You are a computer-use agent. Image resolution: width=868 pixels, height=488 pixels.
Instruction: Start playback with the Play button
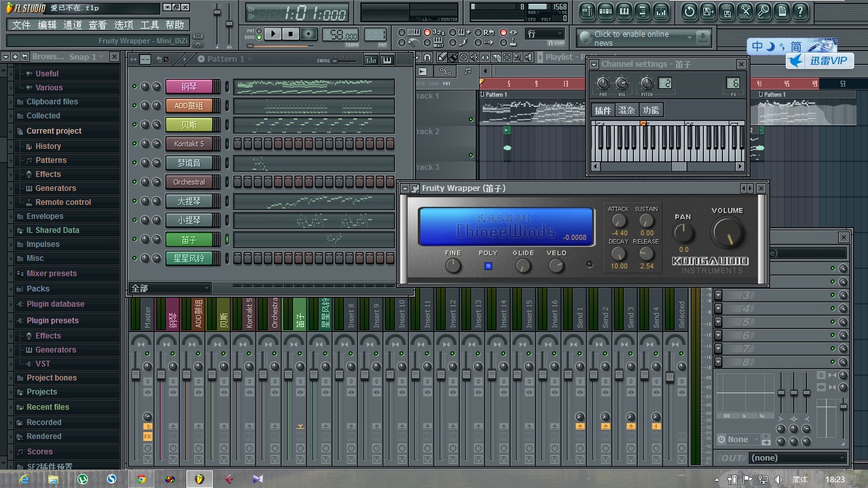click(x=273, y=34)
